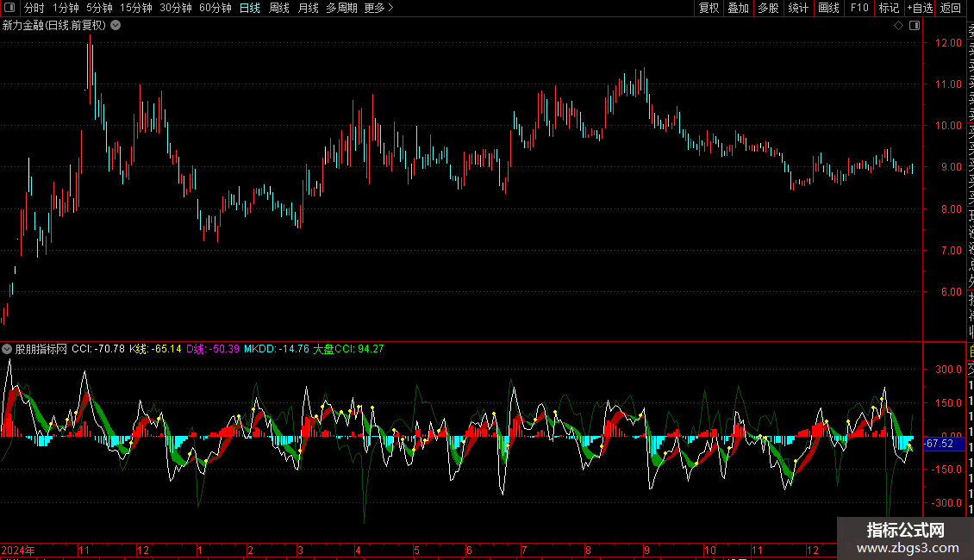Click the D线: -50.39 value label
974x560 pixels.
[x=212, y=349]
